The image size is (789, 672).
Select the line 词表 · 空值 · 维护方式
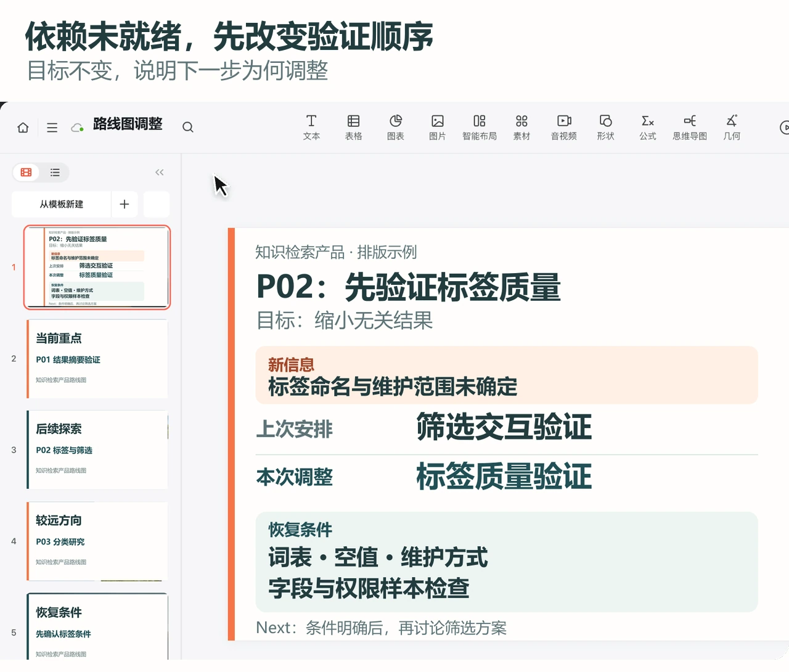pos(378,557)
